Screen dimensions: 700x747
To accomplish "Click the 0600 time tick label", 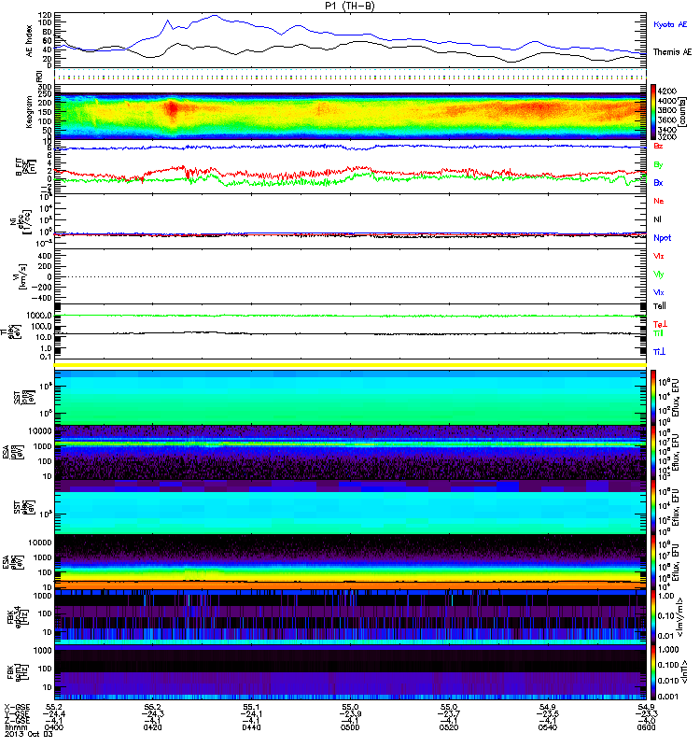I will (646, 727).
